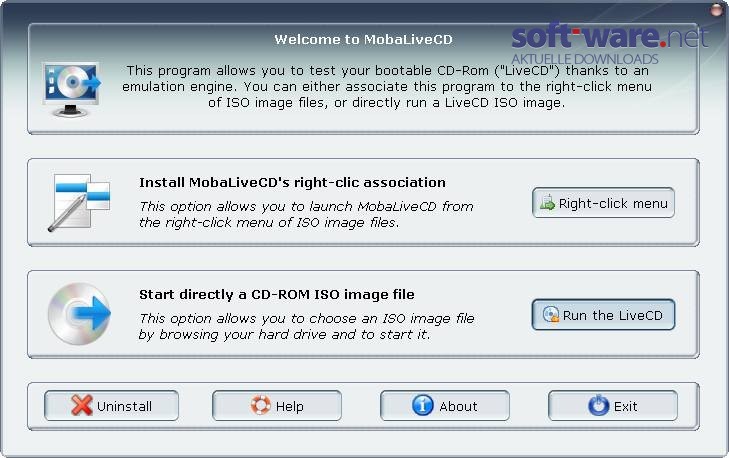Viewport: 729px width, 458px height.
Task: Select the 'Welcome to MobaLiveCD' heading
Action: (x=363, y=40)
